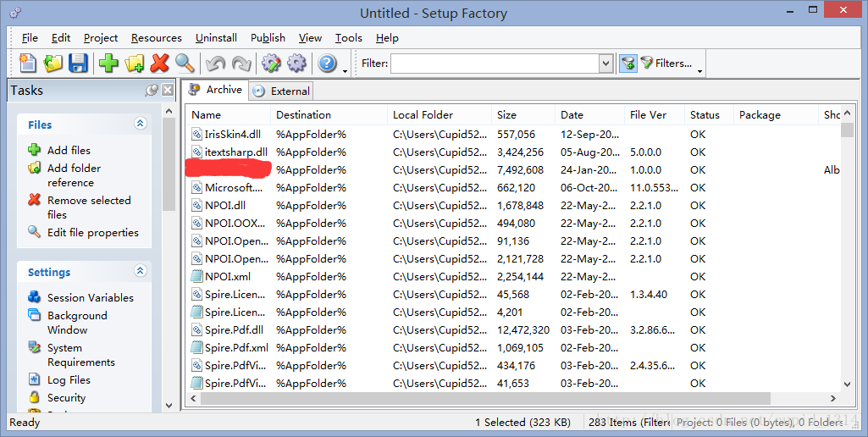Select the IrisSkin4.dll file row
Viewport: 868px width, 437px height.
click(x=512, y=134)
